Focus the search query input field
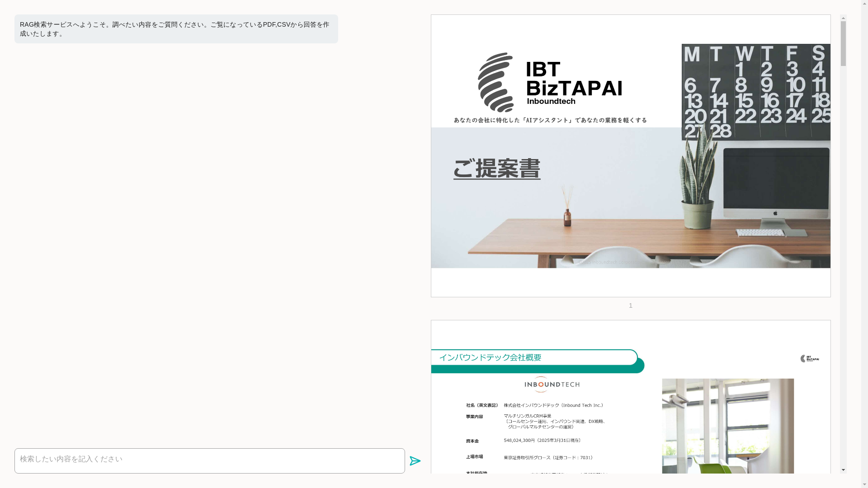Image resolution: width=868 pixels, height=488 pixels. tap(209, 461)
